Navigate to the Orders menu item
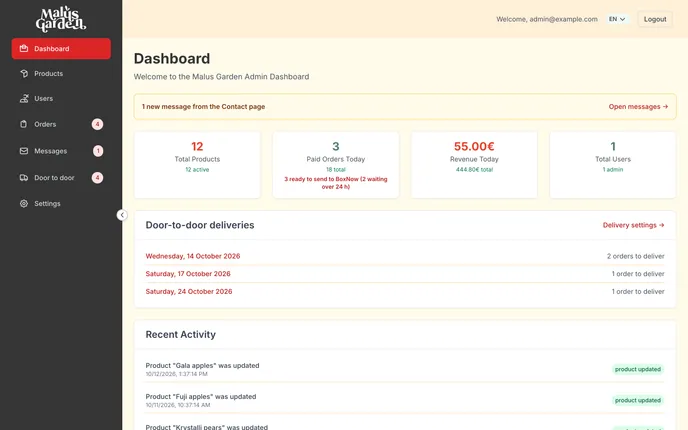 pos(61,124)
